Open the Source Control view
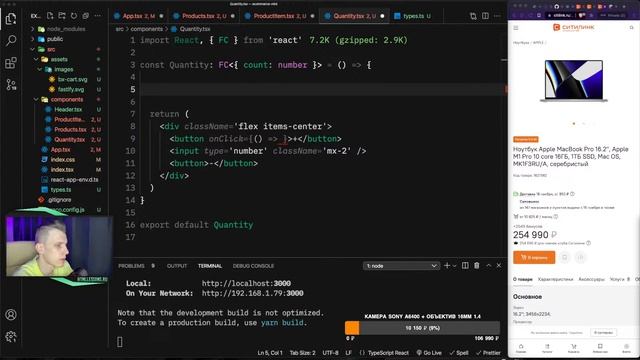 tap(11, 84)
